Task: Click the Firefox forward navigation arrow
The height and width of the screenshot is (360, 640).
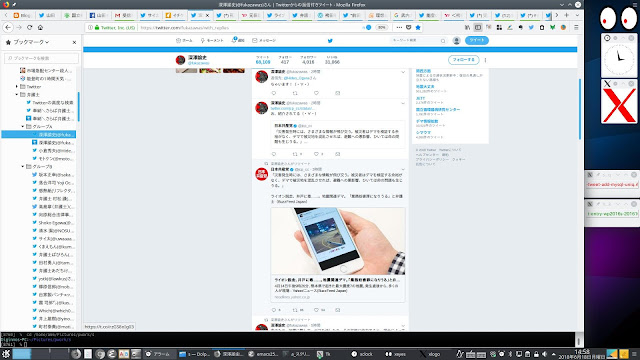Action: point(19,27)
